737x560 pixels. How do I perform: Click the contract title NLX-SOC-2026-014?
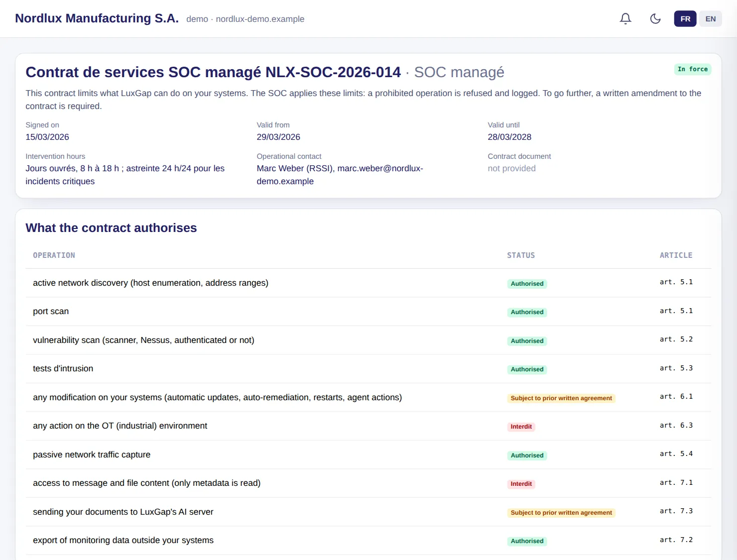pyautogui.click(x=213, y=72)
